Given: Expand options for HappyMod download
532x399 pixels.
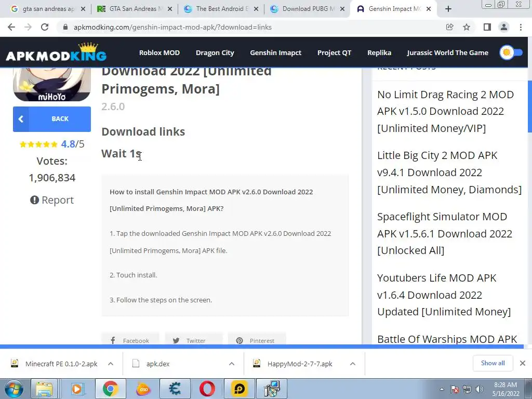Looking at the screenshot, I should click(x=353, y=364).
